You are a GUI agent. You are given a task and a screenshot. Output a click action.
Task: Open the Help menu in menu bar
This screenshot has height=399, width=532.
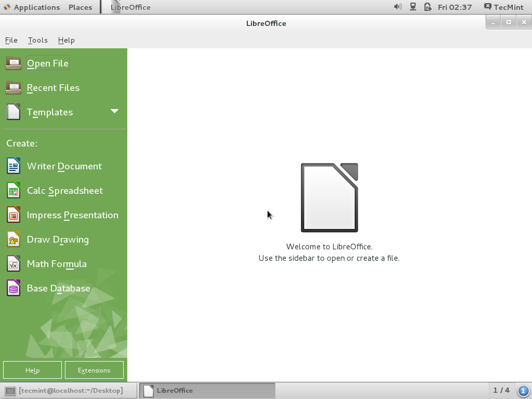point(66,40)
